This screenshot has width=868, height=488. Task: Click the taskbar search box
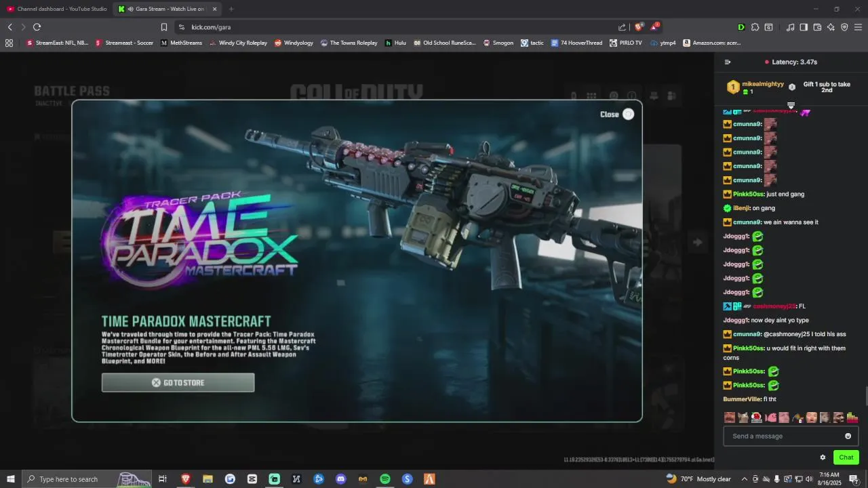click(86, 479)
